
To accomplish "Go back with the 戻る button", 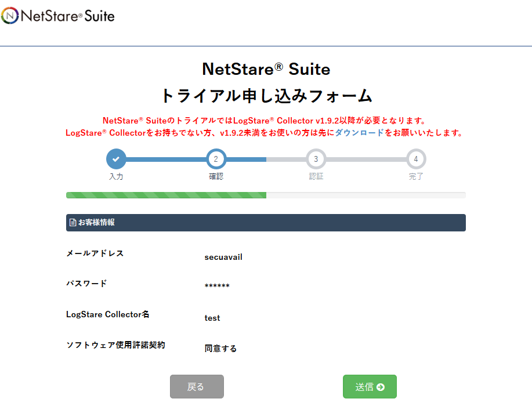I will pos(197,386).
